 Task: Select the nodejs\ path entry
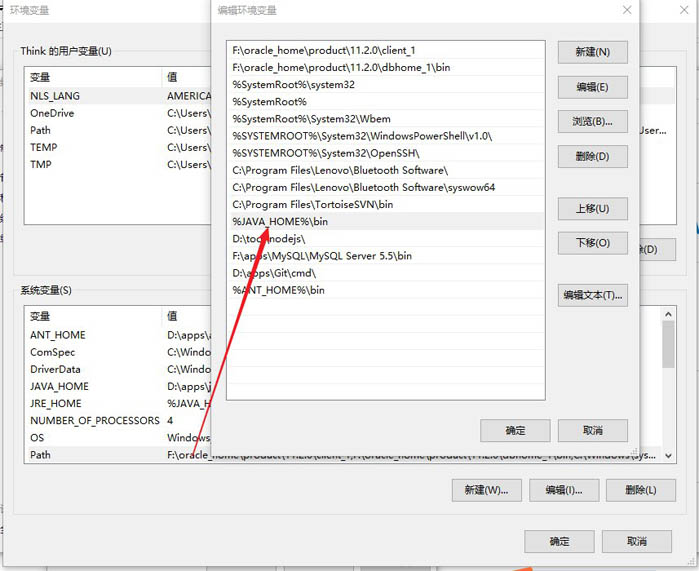tap(386, 239)
